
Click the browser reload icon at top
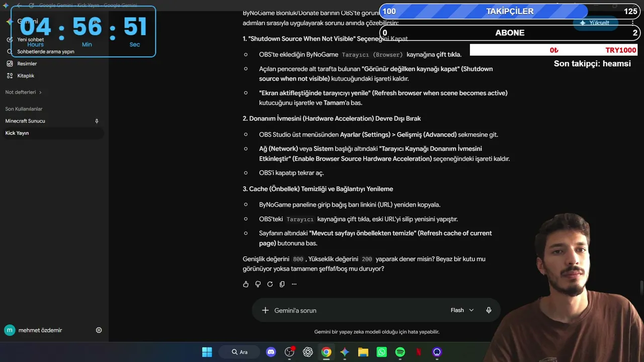point(31,6)
